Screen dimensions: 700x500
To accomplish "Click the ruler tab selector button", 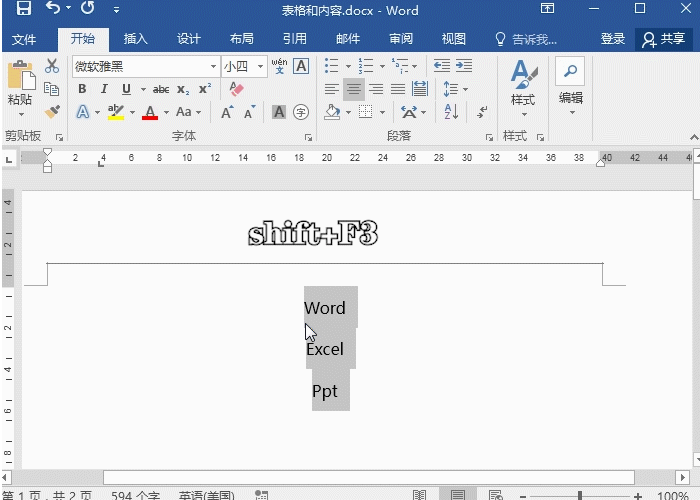I will [x=9, y=159].
